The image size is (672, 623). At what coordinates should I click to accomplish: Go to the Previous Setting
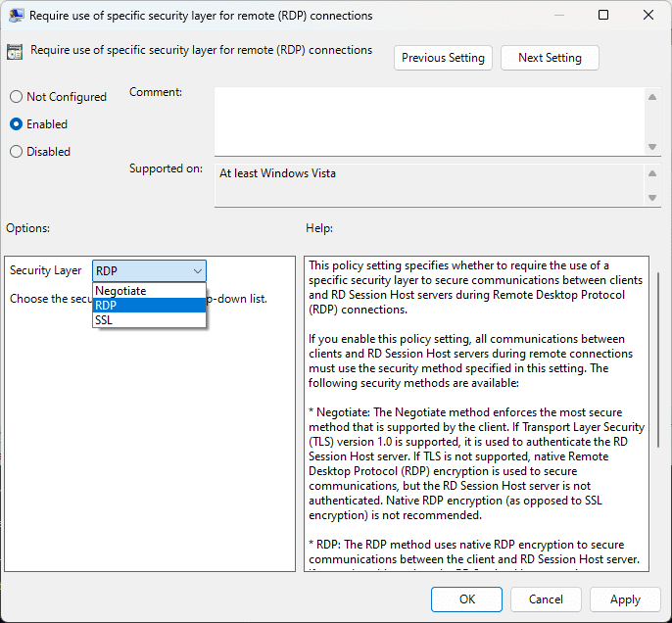pyautogui.click(x=443, y=58)
